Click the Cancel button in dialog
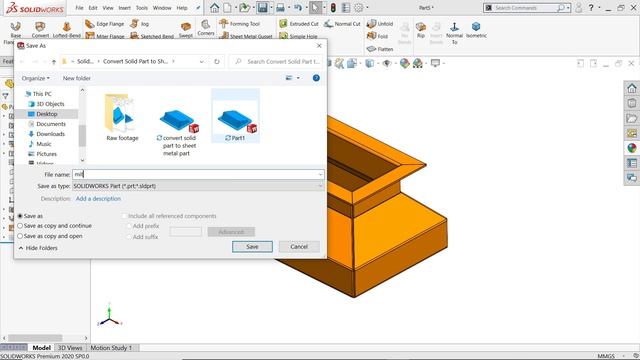 299,247
